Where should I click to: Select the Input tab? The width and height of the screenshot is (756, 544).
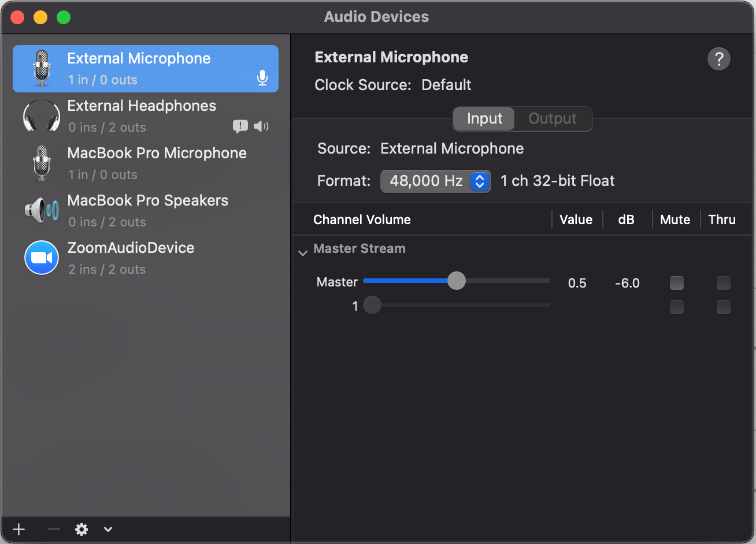pos(483,118)
